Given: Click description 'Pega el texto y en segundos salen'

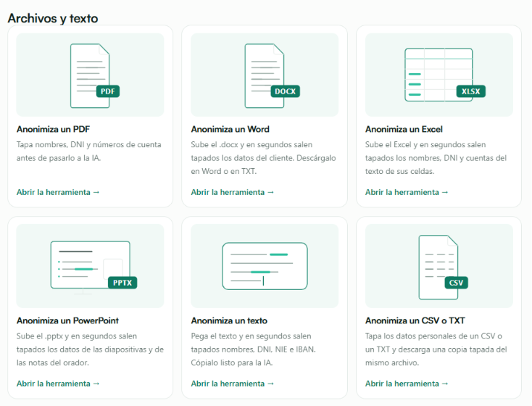Looking at the screenshot, I should [251, 336].
